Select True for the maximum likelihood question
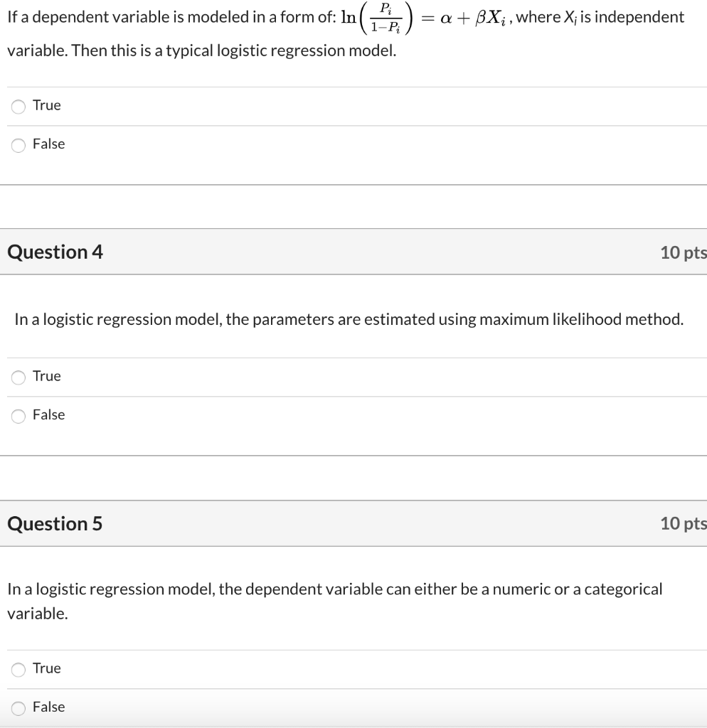The image size is (707, 728). [18, 377]
